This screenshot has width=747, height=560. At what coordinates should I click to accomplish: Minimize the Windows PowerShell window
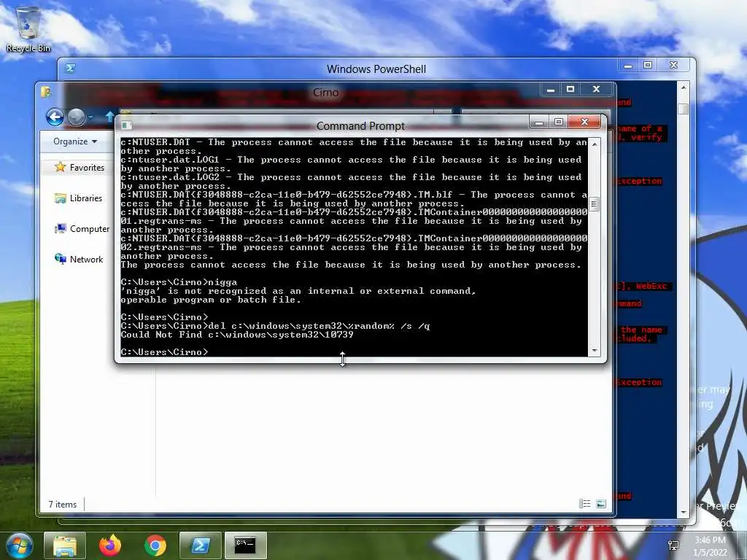(x=628, y=65)
